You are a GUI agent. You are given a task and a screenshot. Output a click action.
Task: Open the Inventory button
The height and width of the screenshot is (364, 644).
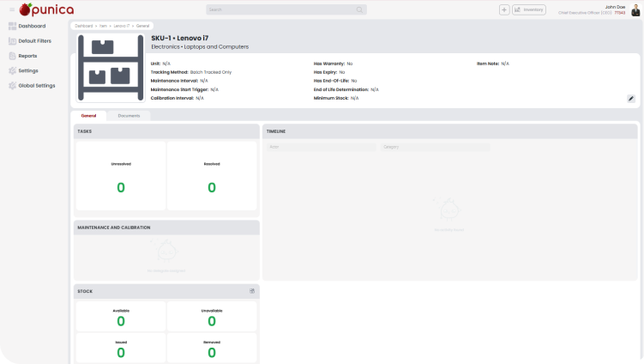coord(529,9)
